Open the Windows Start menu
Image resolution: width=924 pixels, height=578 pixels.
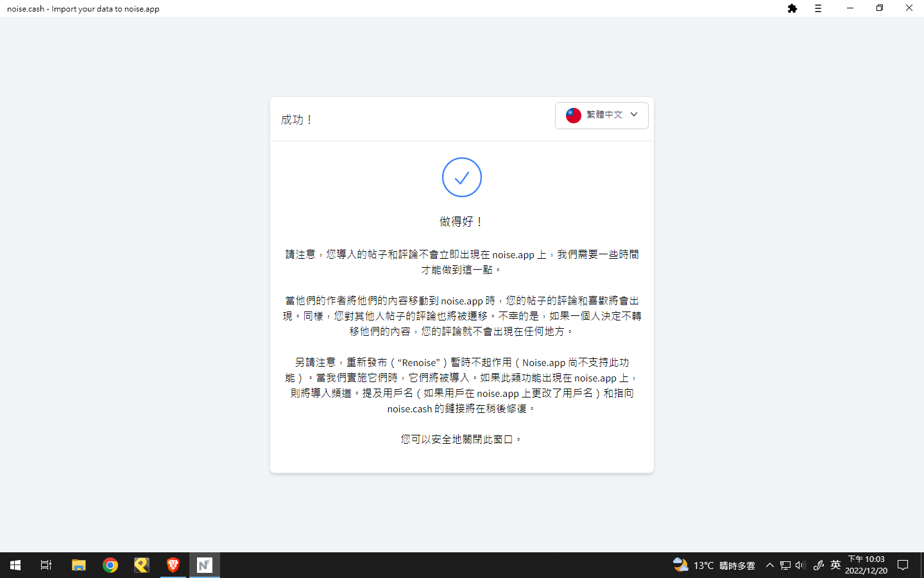(x=15, y=565)
